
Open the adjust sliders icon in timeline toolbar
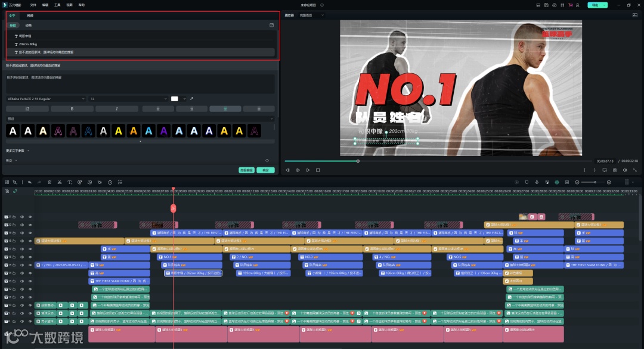120,182
